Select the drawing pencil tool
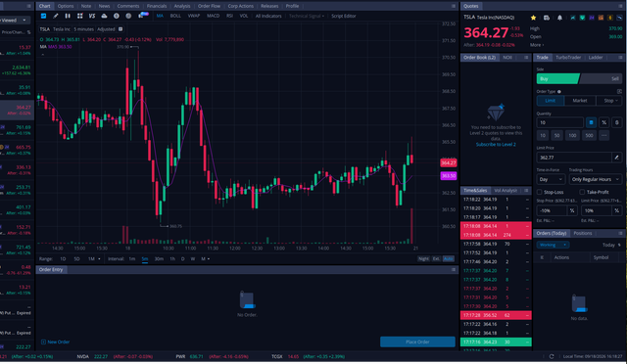This screenshot has width=627, height=364. tap(56, 16)
